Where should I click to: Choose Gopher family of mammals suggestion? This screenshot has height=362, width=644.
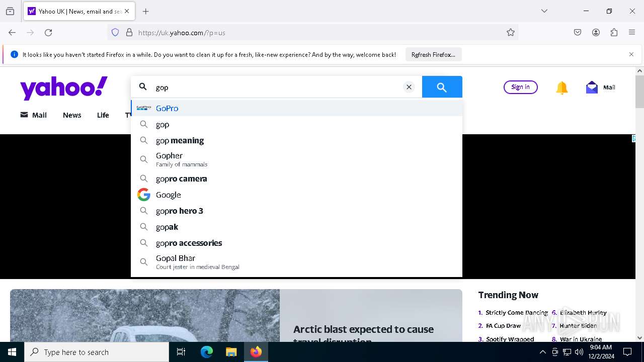tap(296, 159)
